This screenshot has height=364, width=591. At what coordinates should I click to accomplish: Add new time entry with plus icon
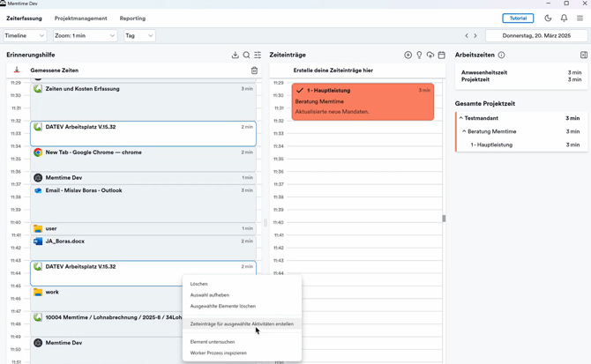(x=408, y=56)
